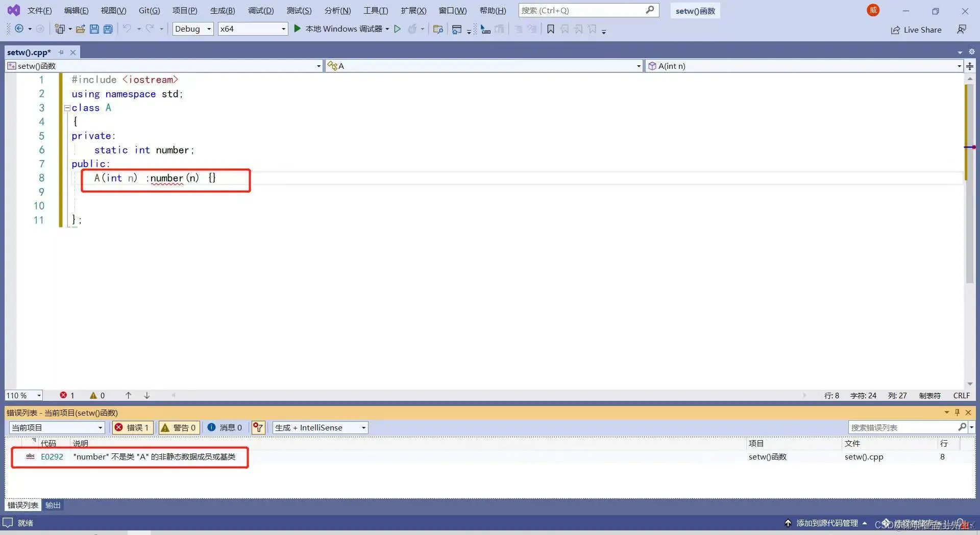Click the Live Share button
Viewport: 980px width, 535px height.
(x=916, y=30)
